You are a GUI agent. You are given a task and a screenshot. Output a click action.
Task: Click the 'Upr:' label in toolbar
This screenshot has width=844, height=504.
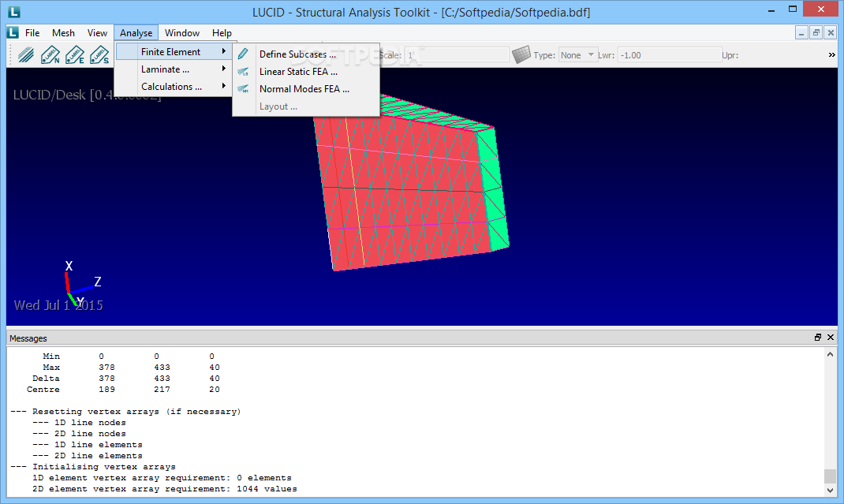(x=730, y=55)
